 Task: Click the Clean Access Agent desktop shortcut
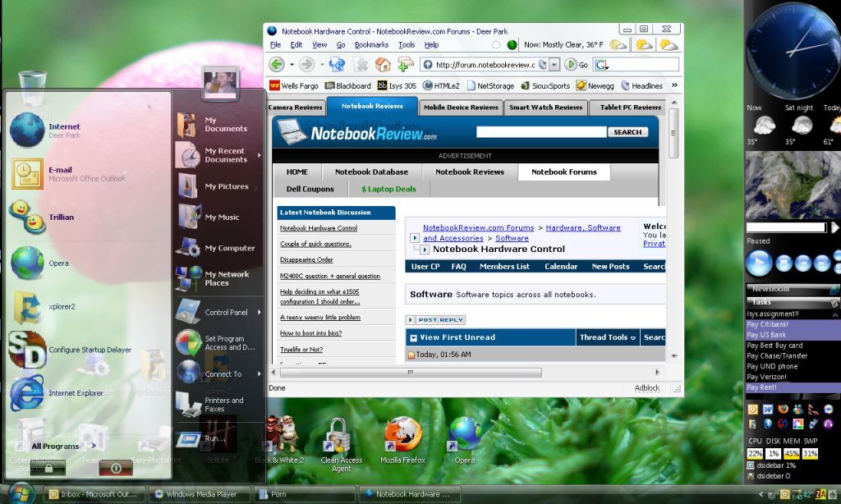click(x=341, y=444)
